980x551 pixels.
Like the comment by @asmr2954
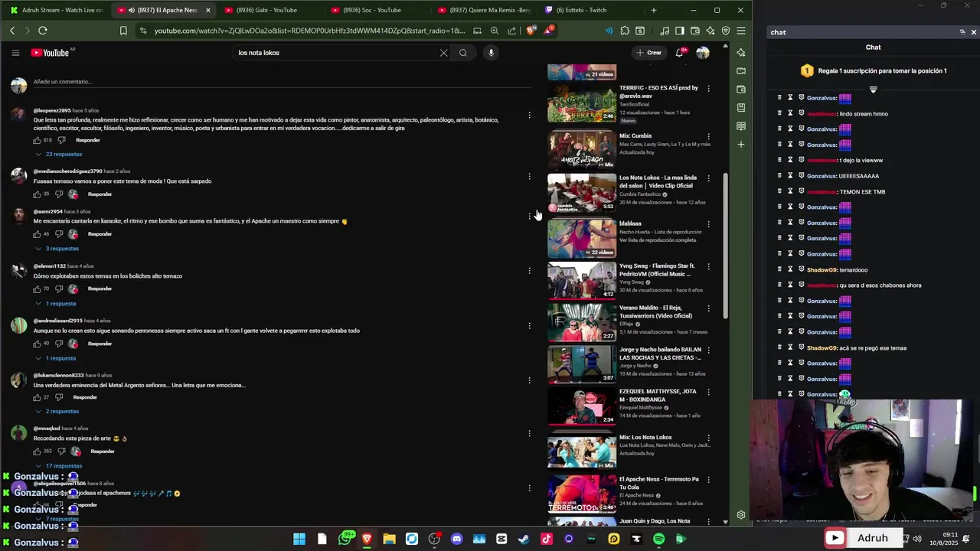pyautogui.click(x=37, y=234)
